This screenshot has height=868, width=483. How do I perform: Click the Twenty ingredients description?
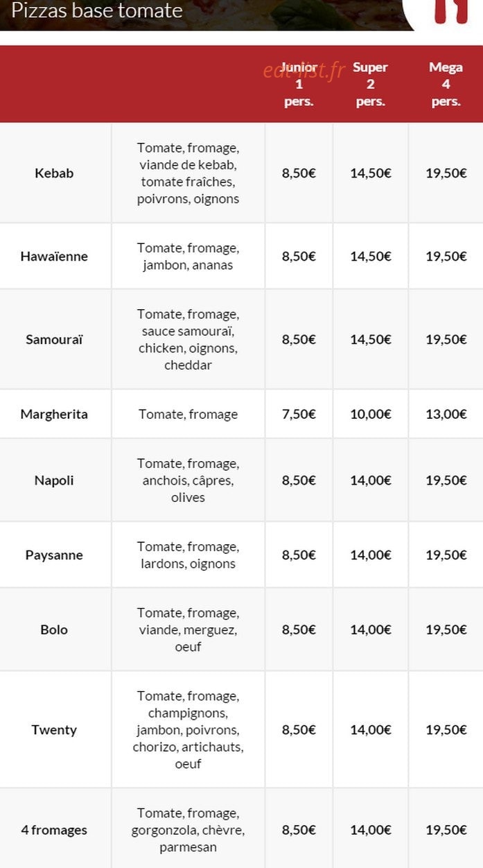click(x=188, y=729)
